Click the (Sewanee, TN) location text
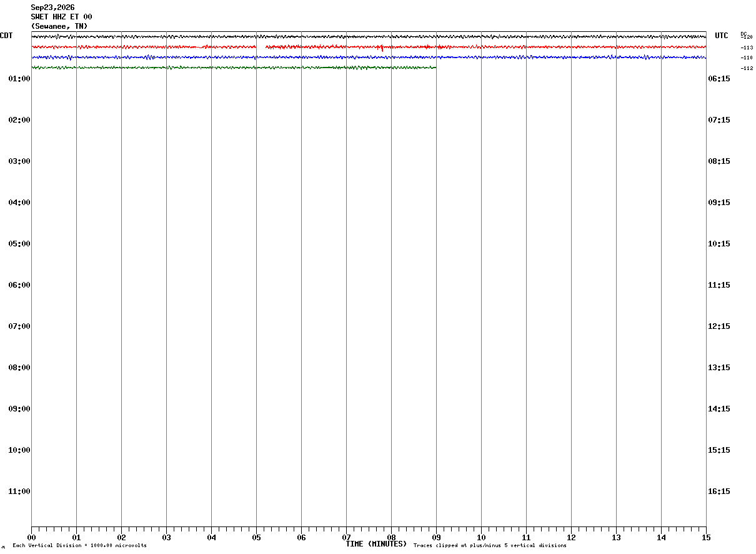Screen dimensions: 756x554 [x=59, y=26]
